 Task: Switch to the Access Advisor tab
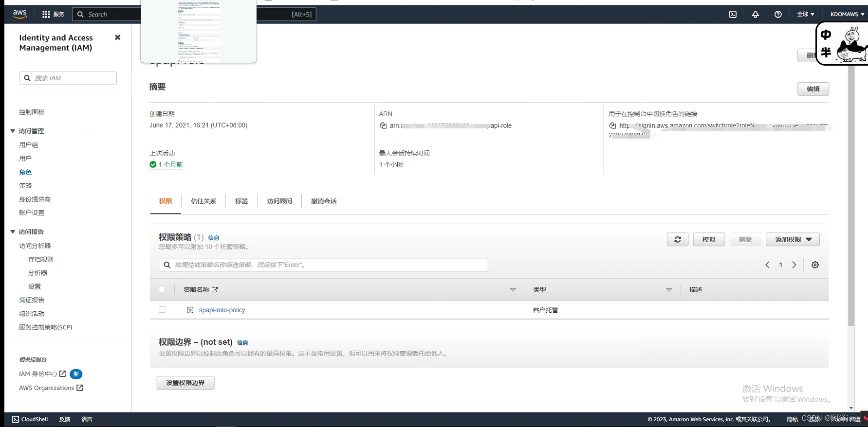pos(279,201)
